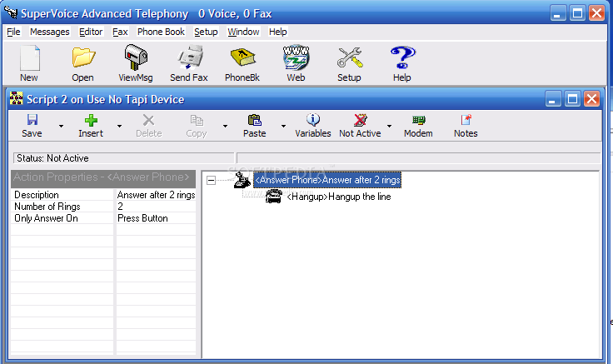Screen dimensions: 613x364
Task: Open Setup tools icon in main toolbar
Action: click(x=350, y=57)
